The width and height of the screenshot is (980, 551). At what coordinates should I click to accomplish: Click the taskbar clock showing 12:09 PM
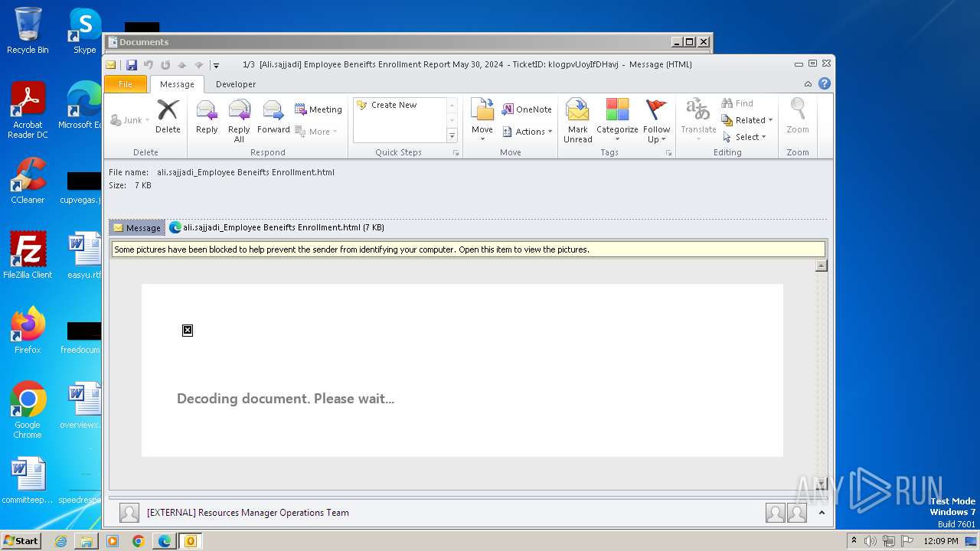coord(941,541)
